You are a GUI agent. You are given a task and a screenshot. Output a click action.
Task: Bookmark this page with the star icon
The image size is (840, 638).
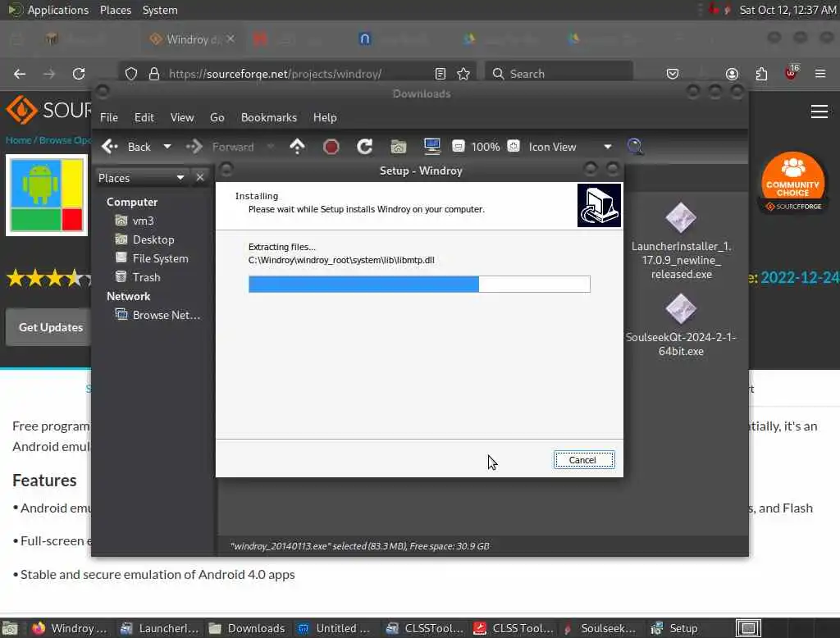(463, 74)
